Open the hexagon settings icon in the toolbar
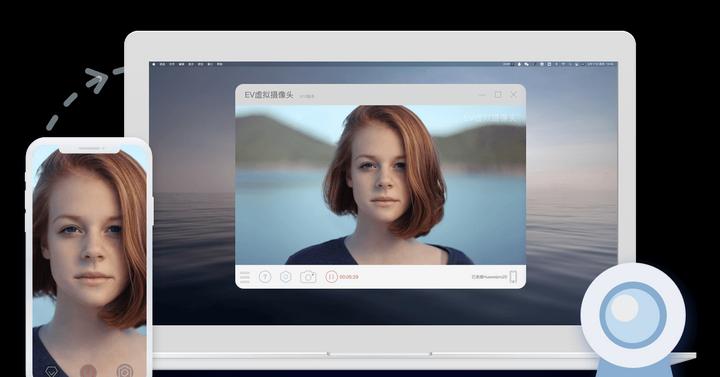Screen dimensions: 720x377 (x=286, y=277)
